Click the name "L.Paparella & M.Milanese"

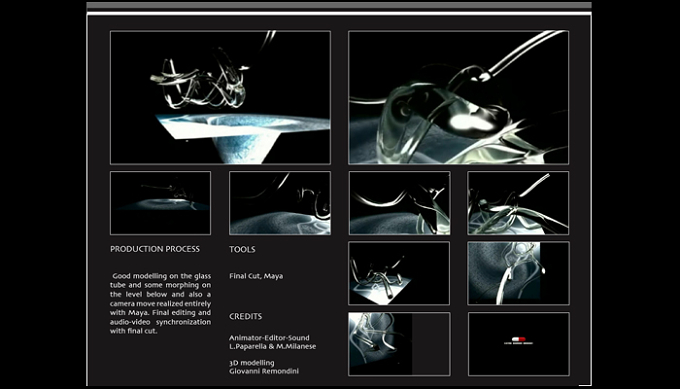click(272, 346)
